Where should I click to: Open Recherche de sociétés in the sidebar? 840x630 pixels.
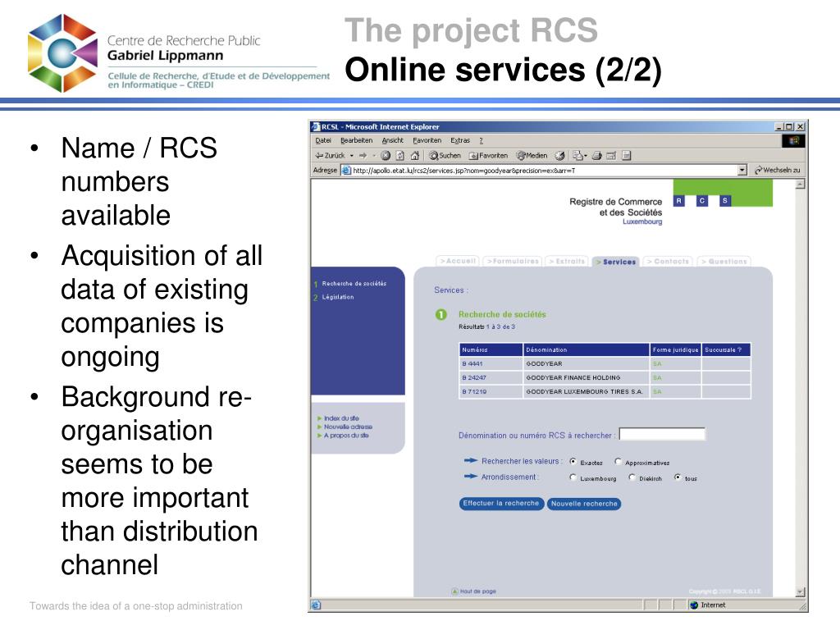click(x=354, y=283)
